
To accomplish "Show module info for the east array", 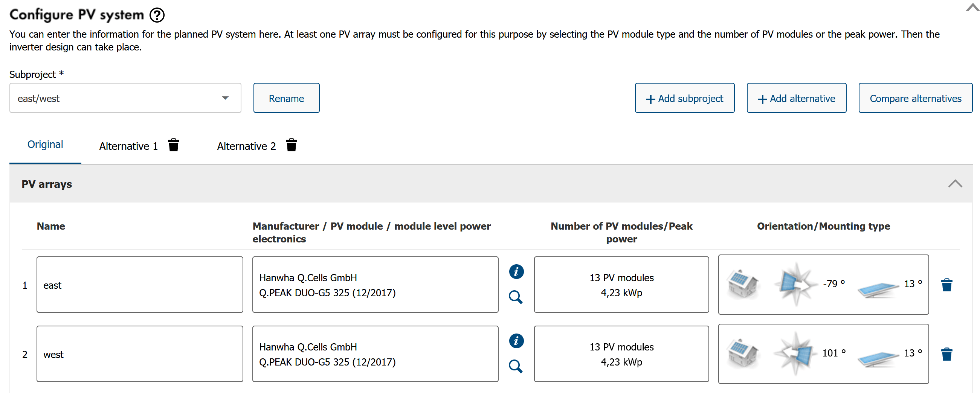I will click(516, 271).
